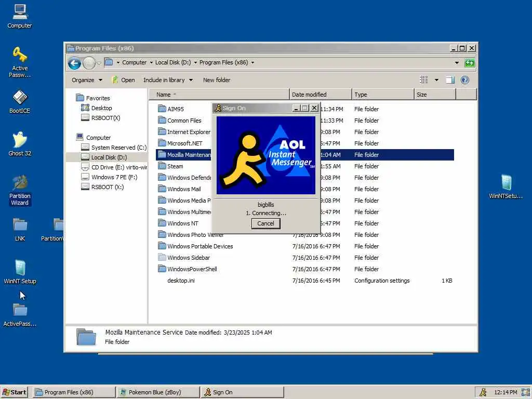Viewport: 532px width, 399px height.
Task: Select the desktop.ini file
Action: click(181, 281)
